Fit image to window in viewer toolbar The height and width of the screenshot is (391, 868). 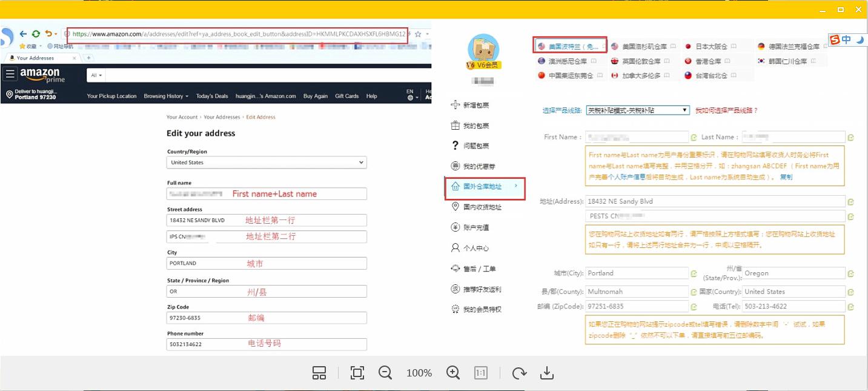tap(357, 373)
